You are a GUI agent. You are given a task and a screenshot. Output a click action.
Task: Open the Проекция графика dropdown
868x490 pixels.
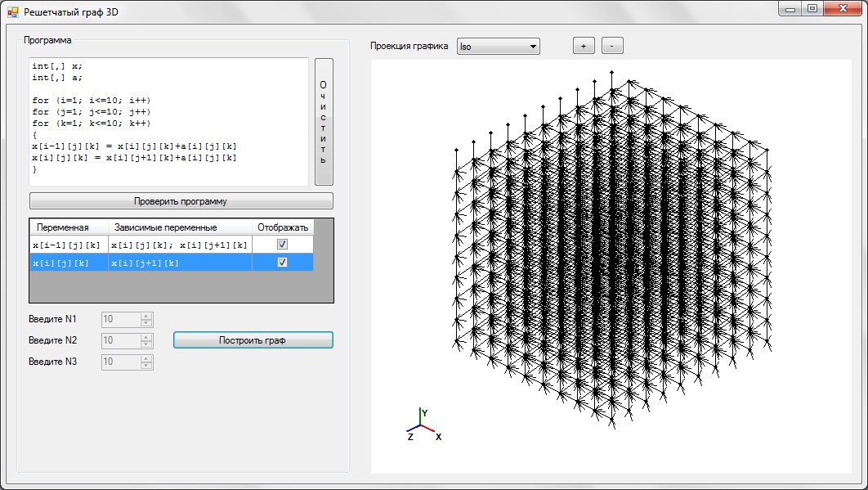(498, 47)
